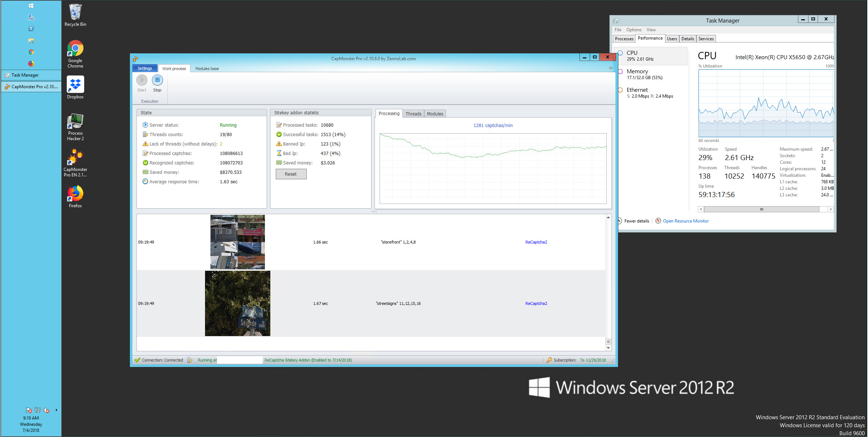This screenshot has height=437, width=868.
Task: Open Task Manager Services tab
Action: coord(706,39)
